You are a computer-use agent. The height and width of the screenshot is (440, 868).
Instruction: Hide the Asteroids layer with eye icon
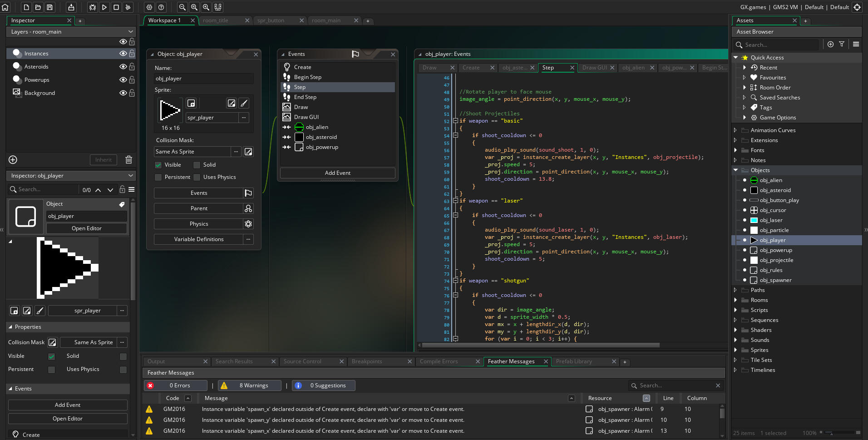pos(123,67)
